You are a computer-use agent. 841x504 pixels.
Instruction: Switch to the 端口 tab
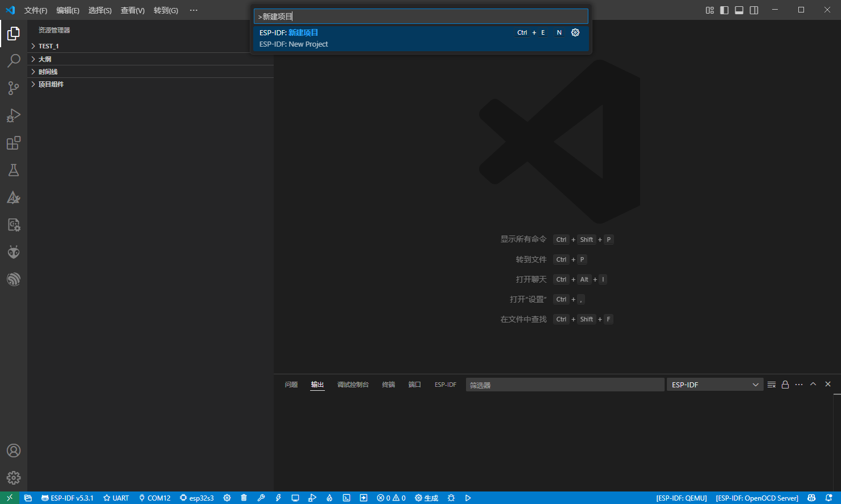click(415, 385)
